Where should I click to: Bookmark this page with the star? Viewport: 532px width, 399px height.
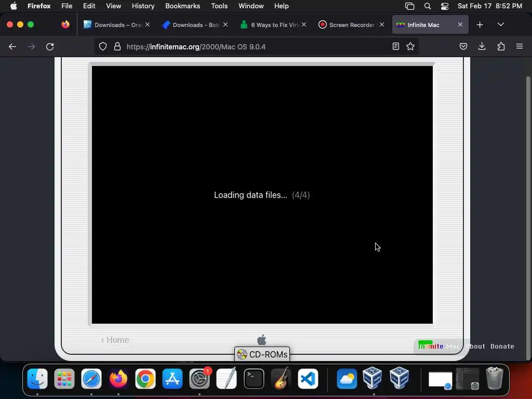410,46
